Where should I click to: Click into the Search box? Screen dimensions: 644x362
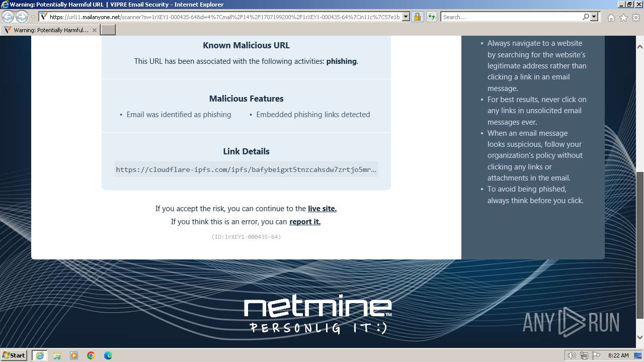pos(511,17)
